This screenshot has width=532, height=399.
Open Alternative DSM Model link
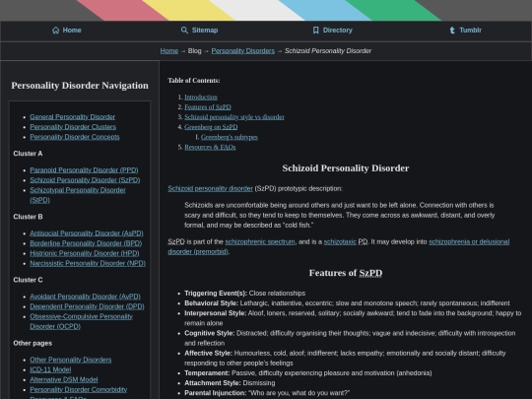pos(64,379)
